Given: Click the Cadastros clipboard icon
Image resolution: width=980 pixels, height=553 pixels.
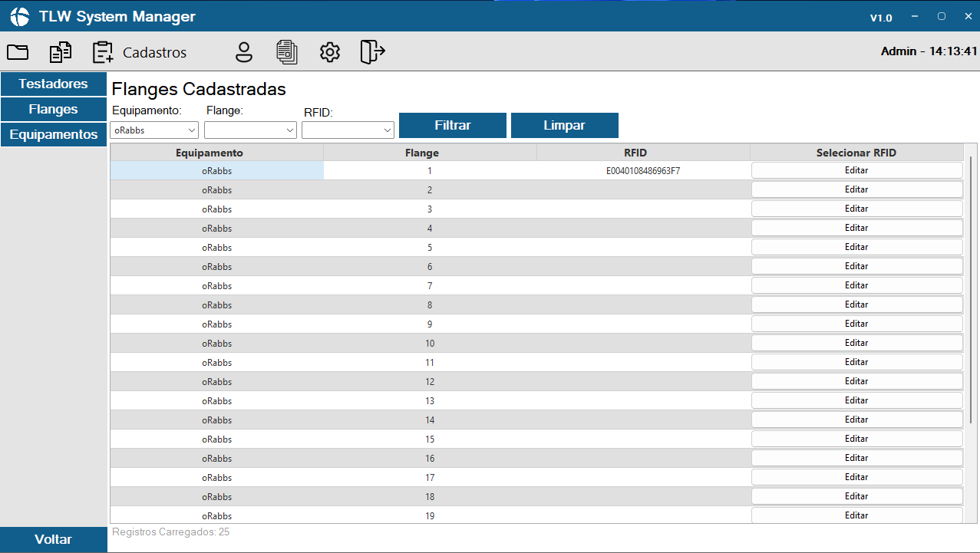Looking at the screenshot, I should click(x=102, y=52).
